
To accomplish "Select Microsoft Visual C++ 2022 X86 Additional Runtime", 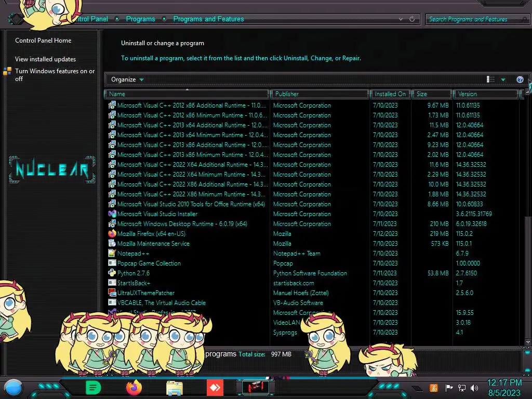I will (x=192, y=184).
